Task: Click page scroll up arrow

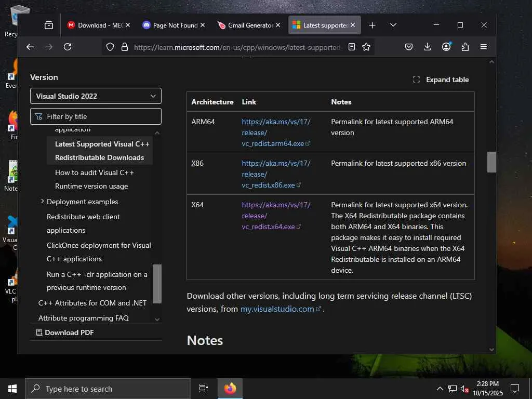Action: point(491,62)
